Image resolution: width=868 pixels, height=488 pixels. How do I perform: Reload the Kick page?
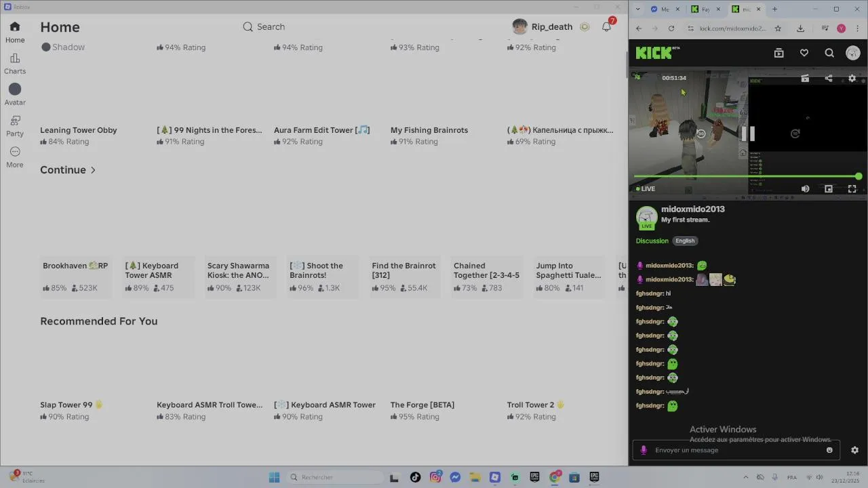(671, 28)
